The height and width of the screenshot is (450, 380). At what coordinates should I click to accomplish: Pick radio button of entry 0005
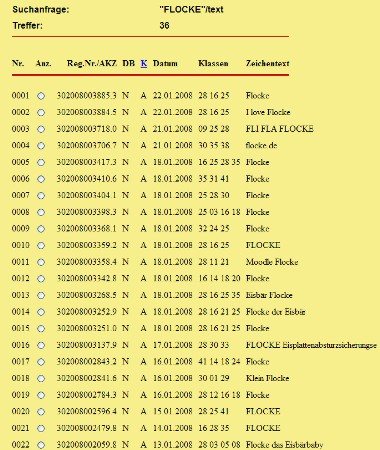coord(41,163)
